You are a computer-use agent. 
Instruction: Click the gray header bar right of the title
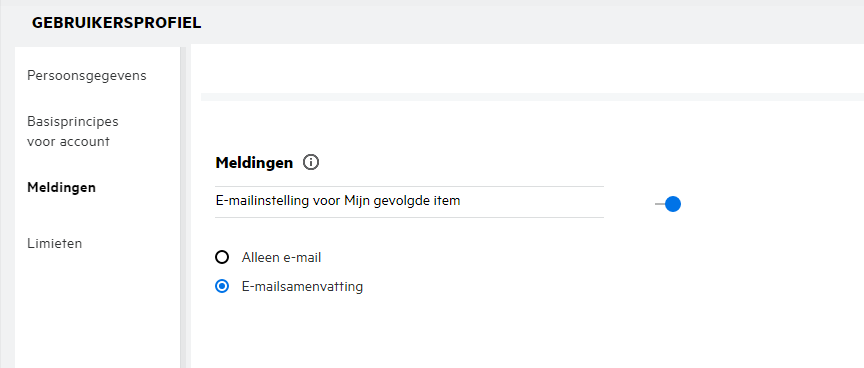pos(532,25)
